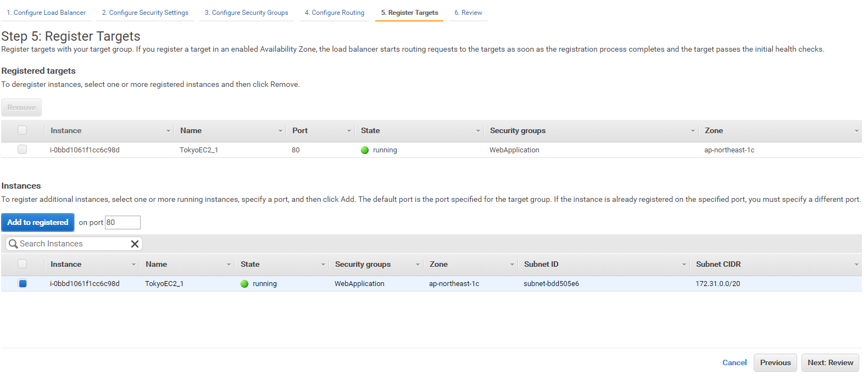Check the registered target i-0bbd1061f1cc6c98d checkbox
Screen dimensions: 868x379
[23, 150]
